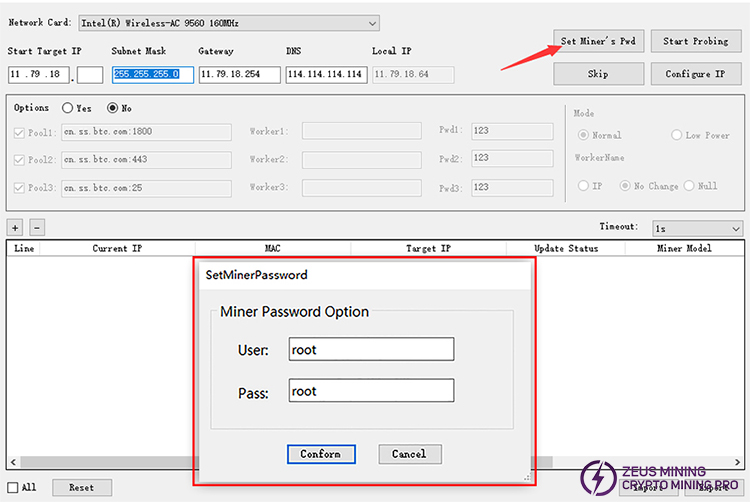
Task: Click the plus add-row button
Action: click(15, 228)
